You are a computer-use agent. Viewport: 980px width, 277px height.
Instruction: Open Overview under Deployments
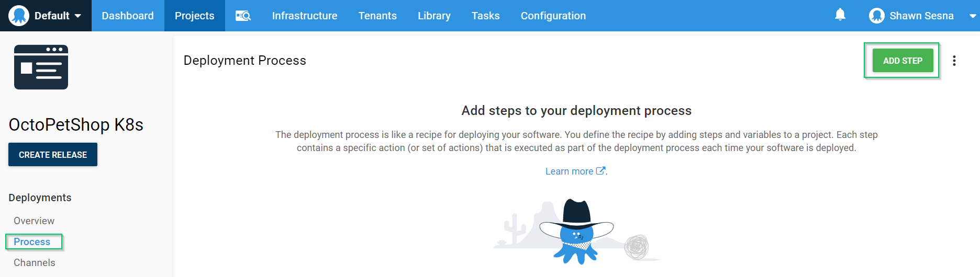tap(34, 221)
